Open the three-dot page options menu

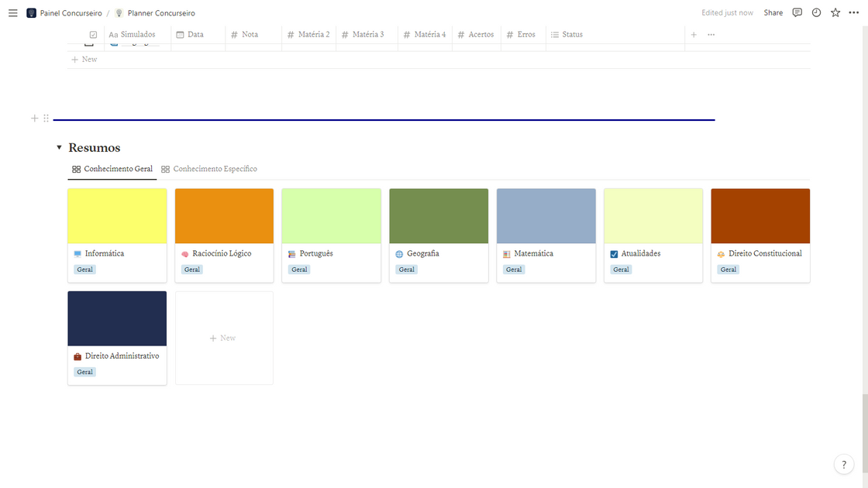(853, 12)
